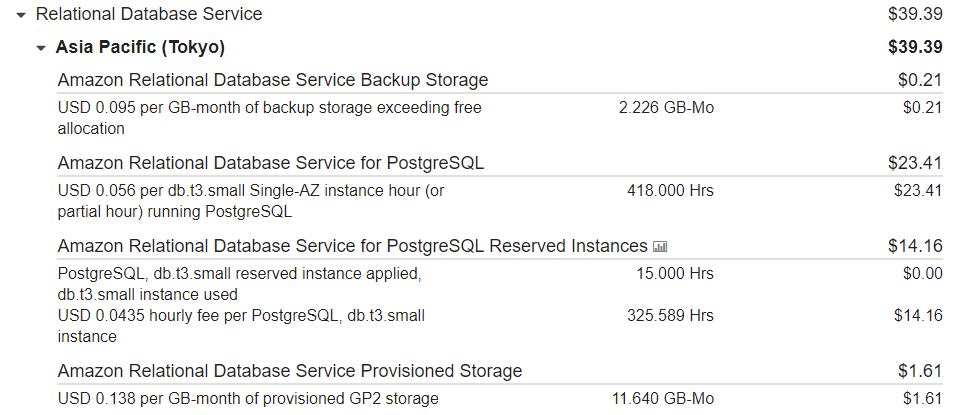This screenshot has height=415, width=955.
Task: Click the RDS Provisioned Storage heading
Action: 290,371
